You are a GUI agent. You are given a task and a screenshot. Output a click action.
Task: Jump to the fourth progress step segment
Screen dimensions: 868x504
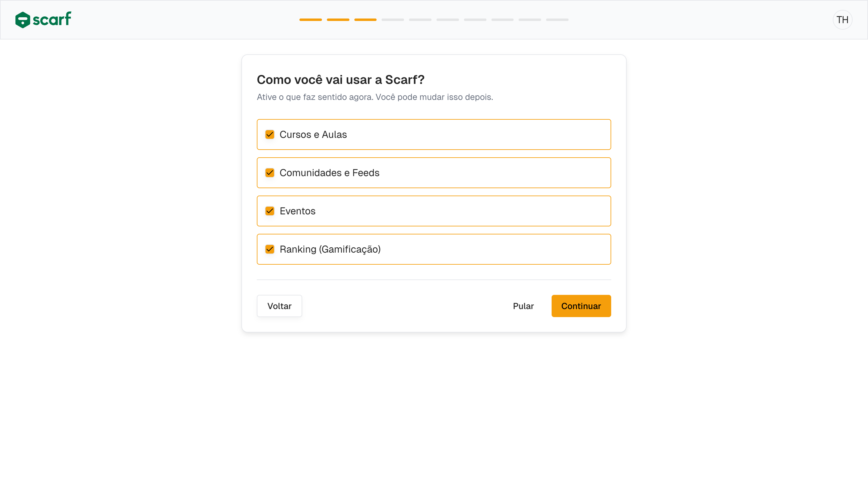click(393, 20)
